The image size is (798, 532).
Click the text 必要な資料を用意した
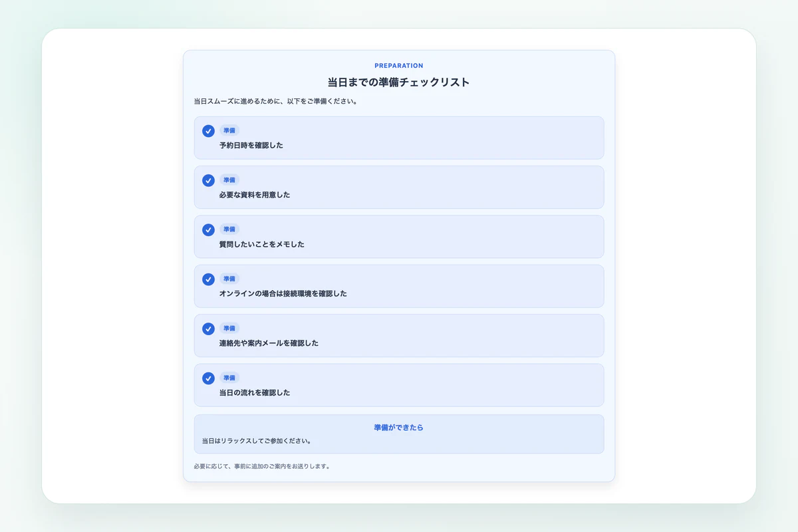(255, 195)
